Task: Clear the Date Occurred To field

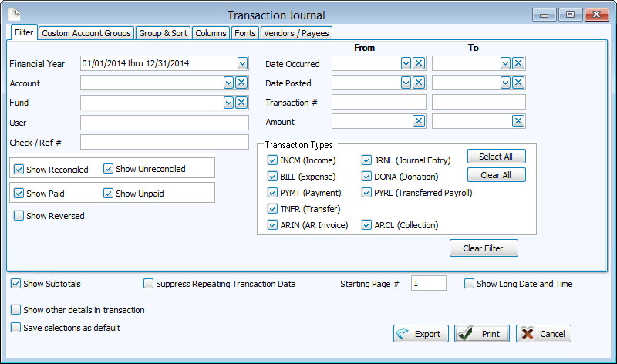Action: coord(518,63)
